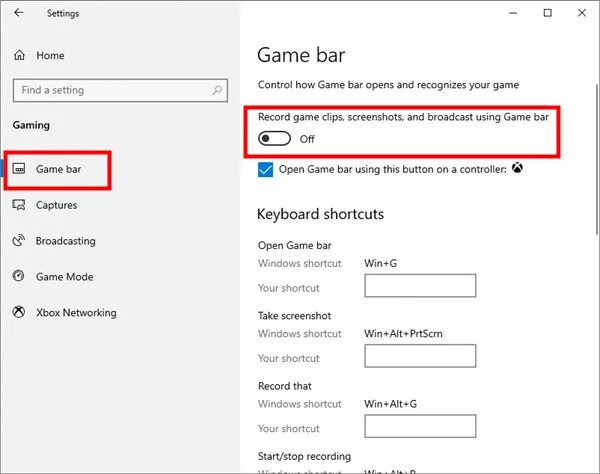This screenshot has width=600, height=474.
Task: Click the Broadcasting sidebar icon
Action: (19, 241)
